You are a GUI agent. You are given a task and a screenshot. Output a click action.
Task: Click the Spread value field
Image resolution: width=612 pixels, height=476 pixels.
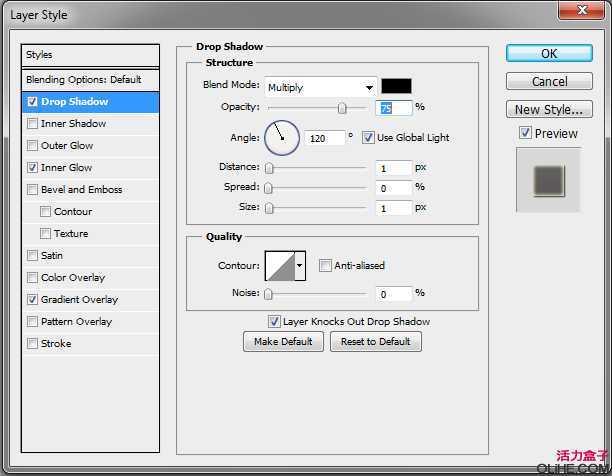394,188
